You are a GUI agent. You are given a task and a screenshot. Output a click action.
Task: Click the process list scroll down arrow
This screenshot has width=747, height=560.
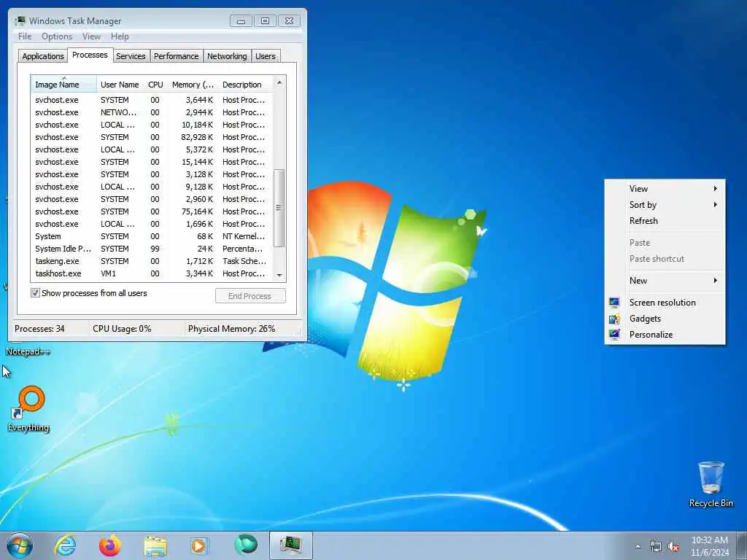[279, 275]
